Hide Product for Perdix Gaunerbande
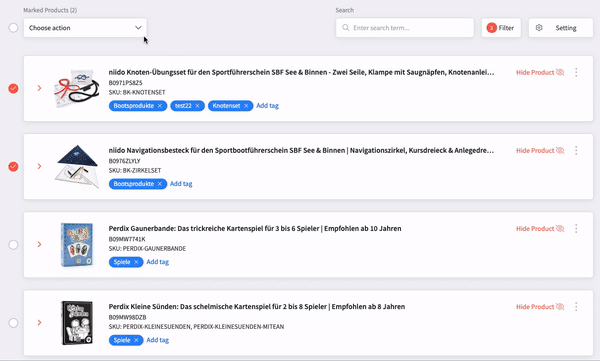600x361 pixels. click(x=540, y=229)
